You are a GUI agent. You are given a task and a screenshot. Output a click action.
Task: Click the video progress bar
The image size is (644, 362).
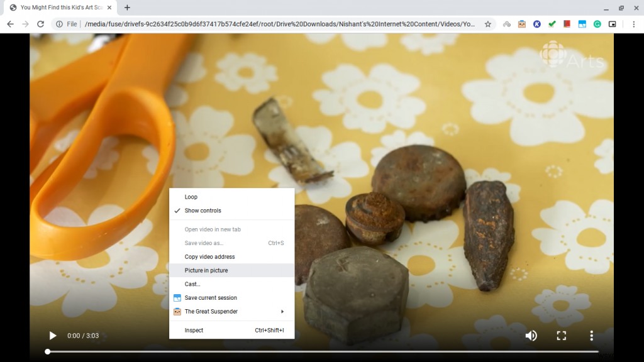coord(314,351)
